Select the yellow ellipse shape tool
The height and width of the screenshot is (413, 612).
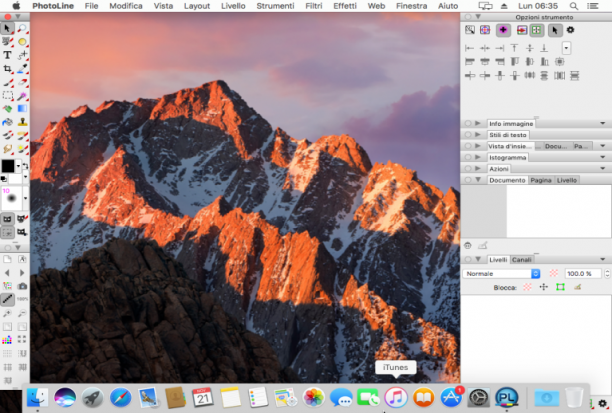coord(22,41)
